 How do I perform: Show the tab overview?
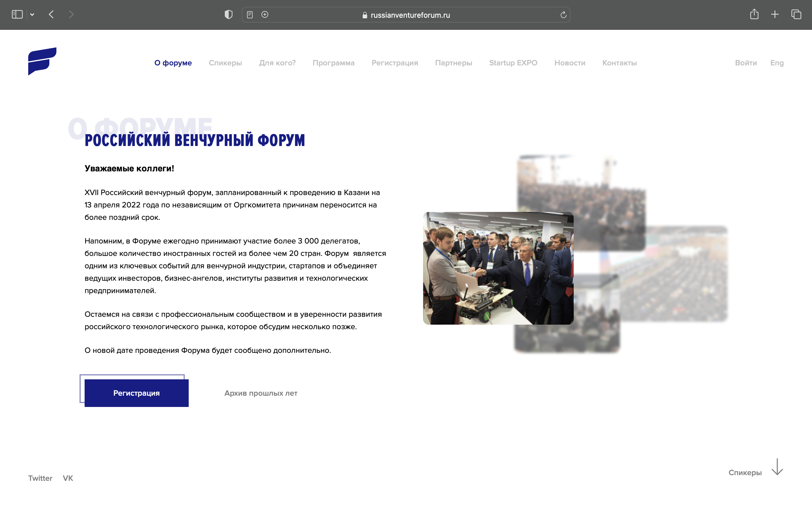tap(796, 14)
